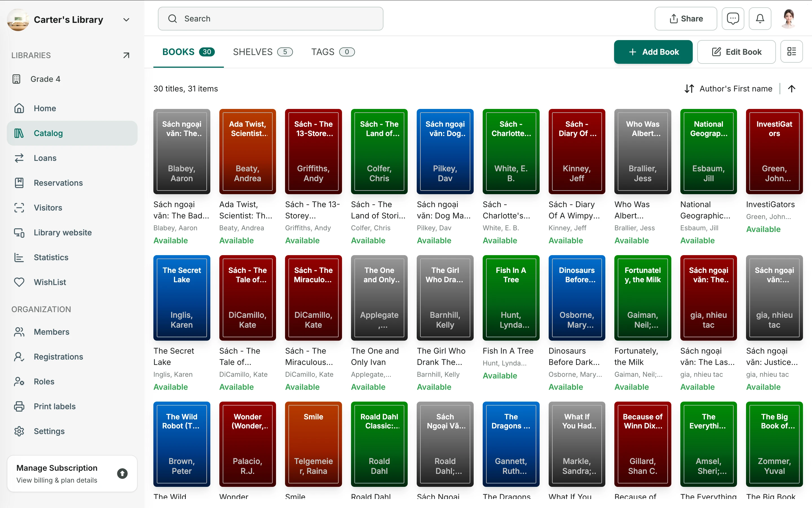Click the Home house icon

point(19,108)
